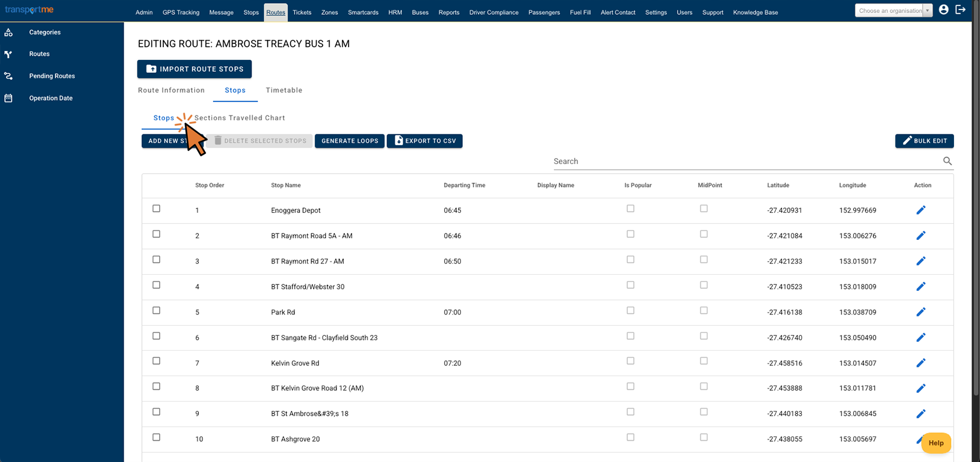The height and width of the screenshot is (462, 980).
Task: Click into the Search input field
Action: (747, 161)
